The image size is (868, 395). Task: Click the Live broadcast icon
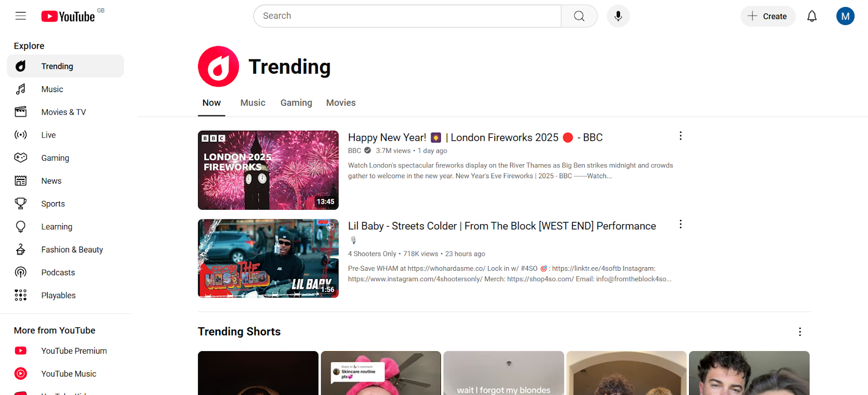(x=21, y=135)
